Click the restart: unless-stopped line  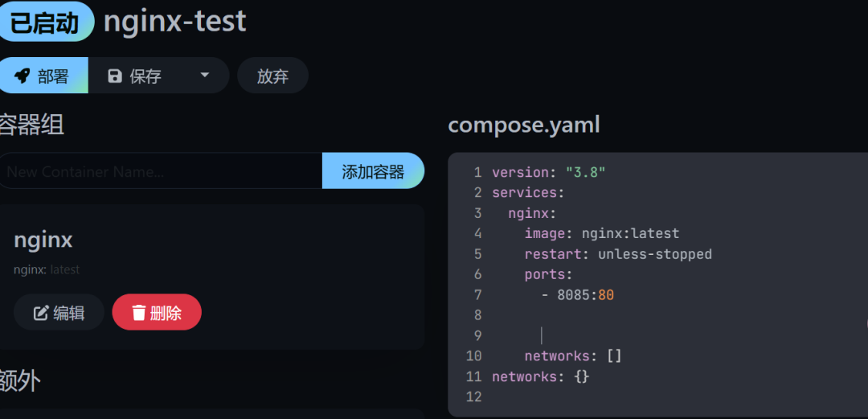click(617, 254)
